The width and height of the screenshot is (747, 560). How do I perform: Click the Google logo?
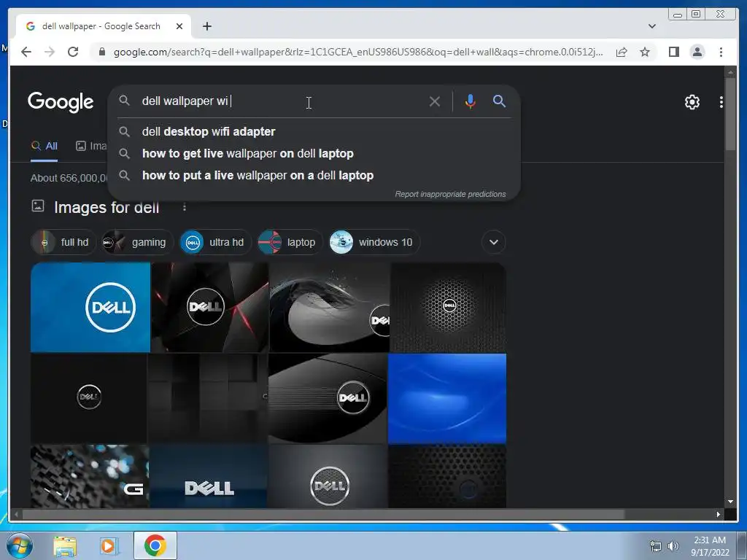[61, 102]
